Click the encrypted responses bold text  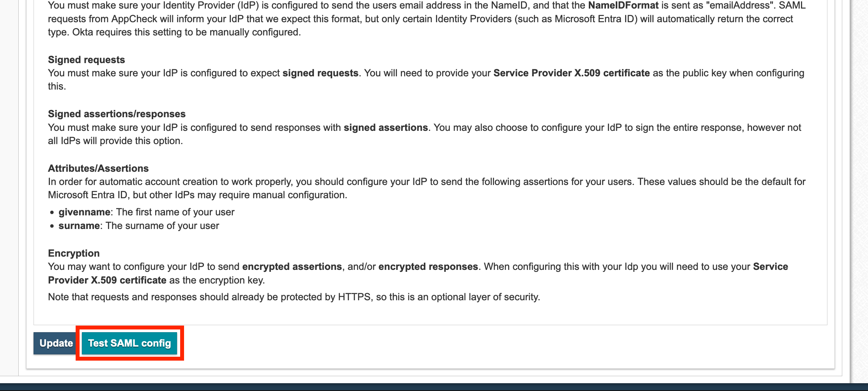click(428, 266)
